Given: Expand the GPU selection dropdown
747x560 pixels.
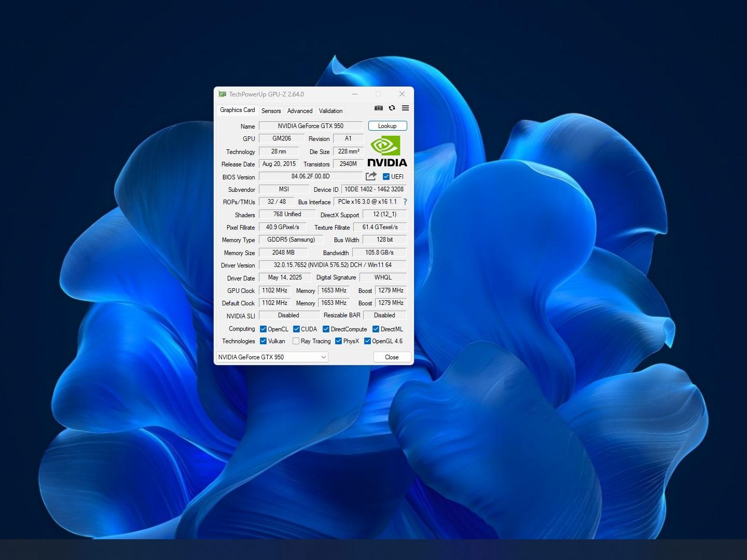Looking at the screenshot, I should tap(323, 357).
